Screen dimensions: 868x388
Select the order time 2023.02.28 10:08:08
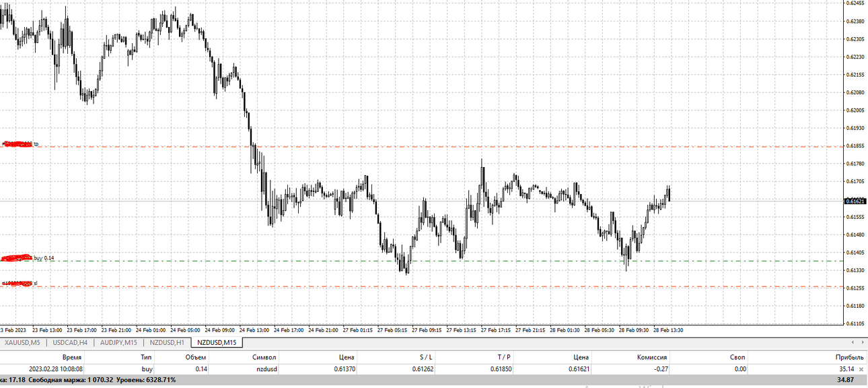click(56, 369)
